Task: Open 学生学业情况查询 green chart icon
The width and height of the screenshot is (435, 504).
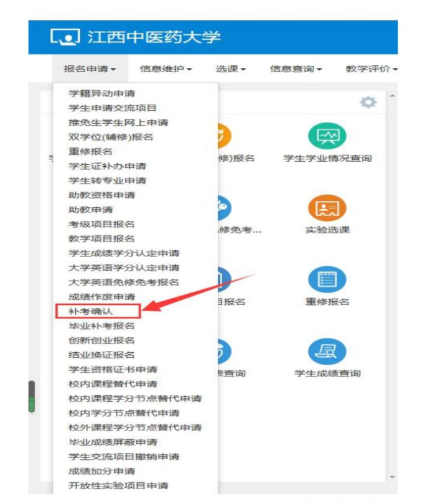Action: tap(327, 136)
